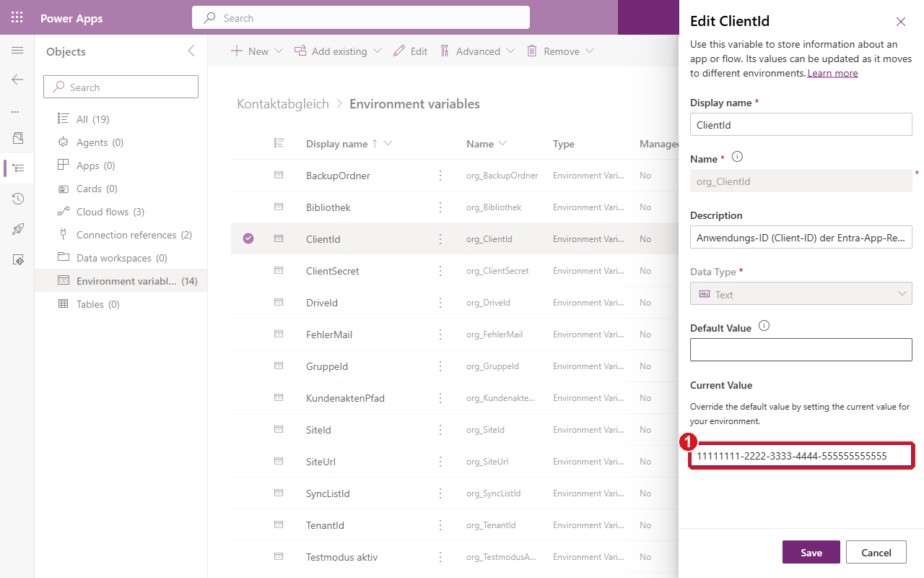The image size is (924, 578).
Task: Cancel editing the variable
Action: point(876,552)
